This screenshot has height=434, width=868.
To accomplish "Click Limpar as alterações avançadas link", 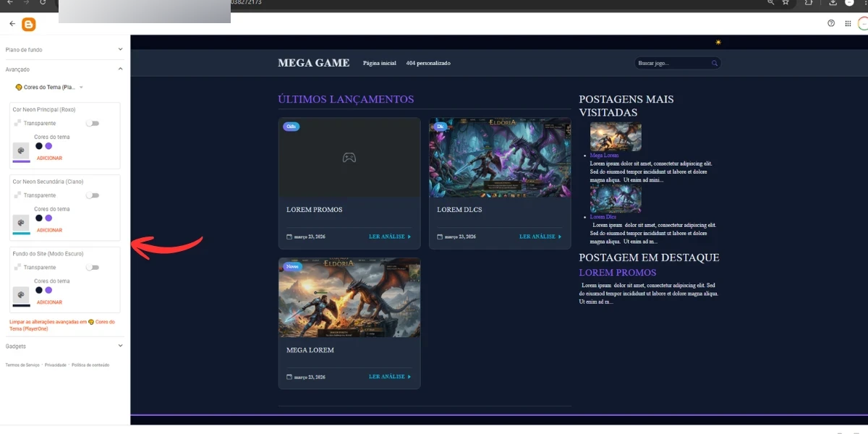I will 62,325.
